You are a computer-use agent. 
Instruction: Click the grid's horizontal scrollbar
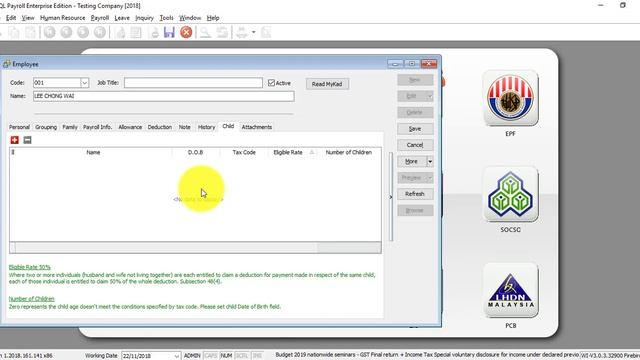coord(196,247)
